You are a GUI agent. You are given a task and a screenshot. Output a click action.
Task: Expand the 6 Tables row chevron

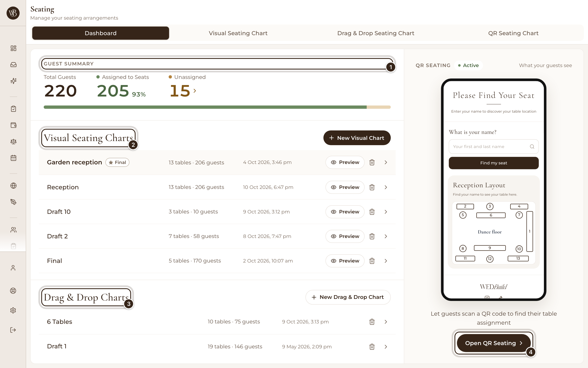click(x=386, y=322)
